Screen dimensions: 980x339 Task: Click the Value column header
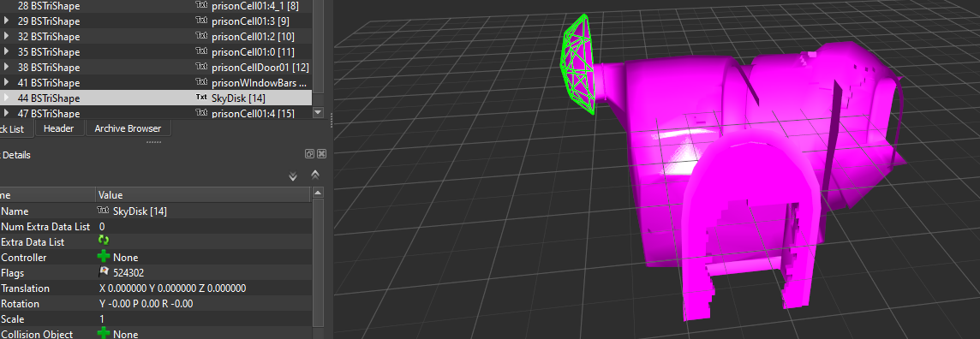[x=203, y=195]
